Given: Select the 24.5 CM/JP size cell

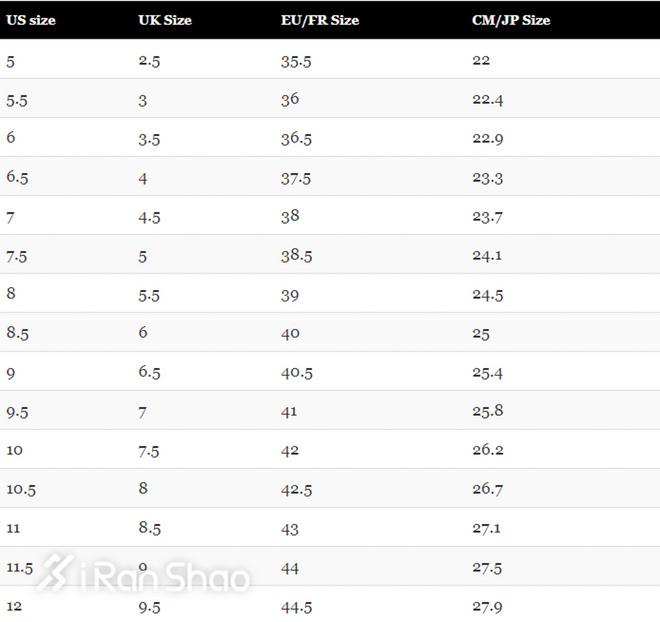Looking at the screenshot, I should click(487, 294).
